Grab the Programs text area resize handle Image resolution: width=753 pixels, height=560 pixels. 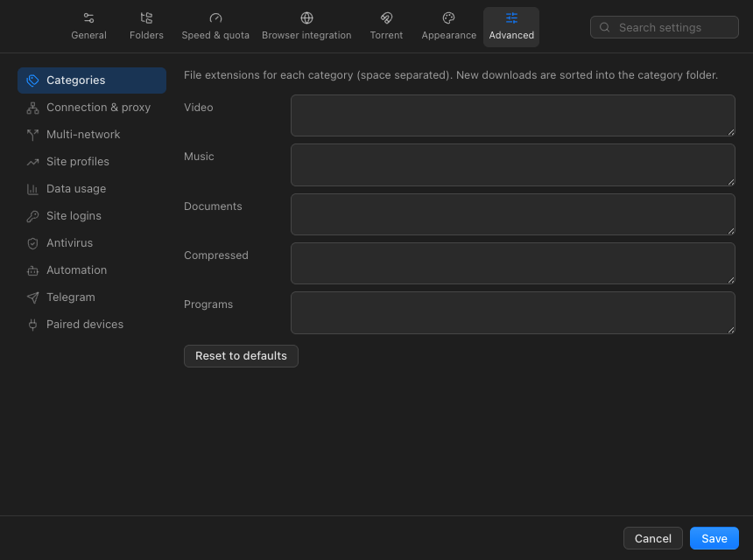tap(731, 329)
